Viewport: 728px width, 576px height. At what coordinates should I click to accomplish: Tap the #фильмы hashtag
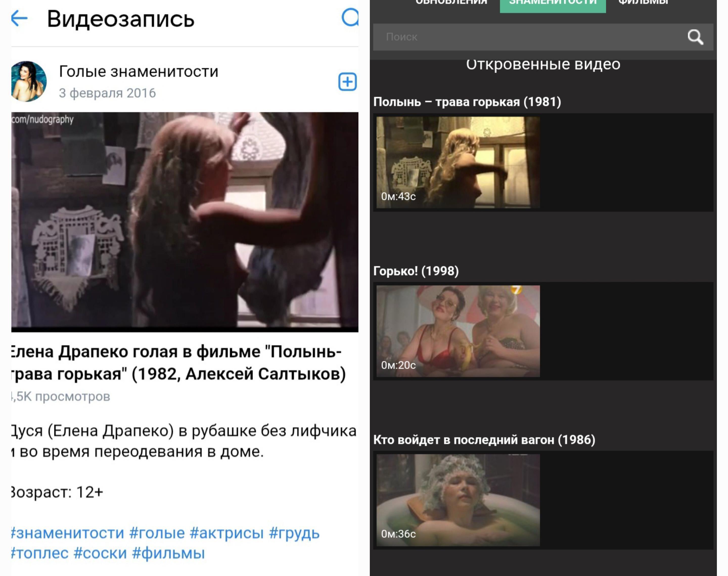tap(168, 553)
